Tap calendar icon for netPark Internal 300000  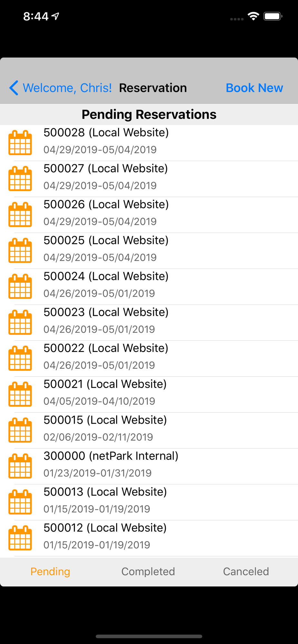(20, 466)
